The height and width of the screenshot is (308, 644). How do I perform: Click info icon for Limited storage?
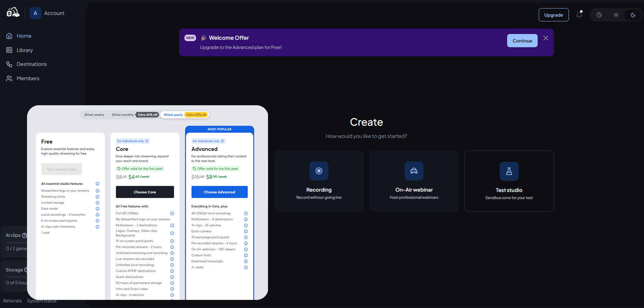tap(98, 203)
